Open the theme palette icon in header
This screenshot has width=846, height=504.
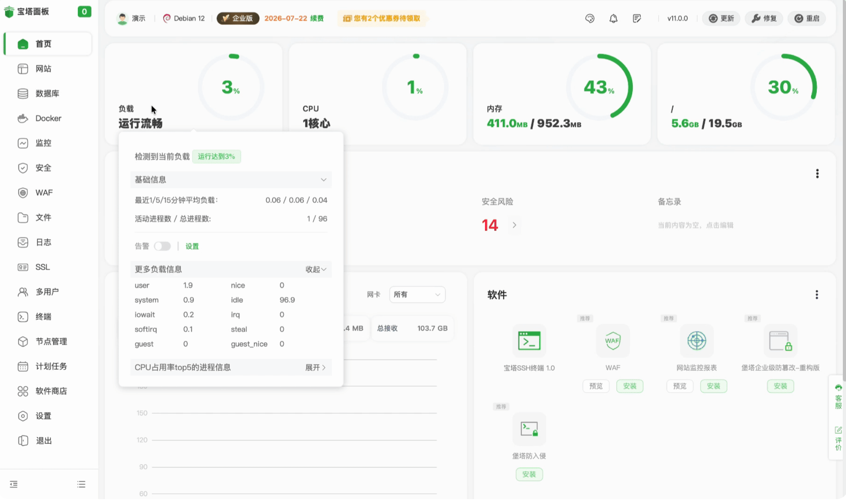pyautogui.click(x=590, y=18)
